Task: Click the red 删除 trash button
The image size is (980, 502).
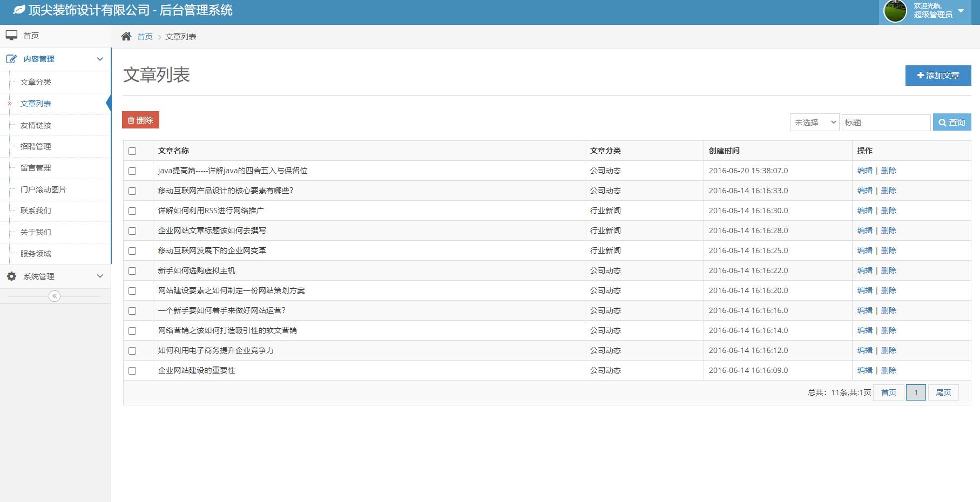Action: pos(140,120)
